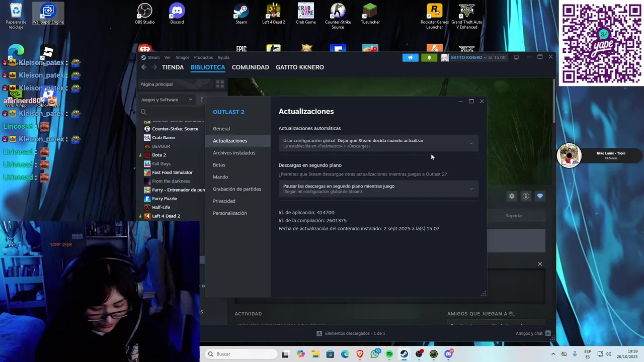
Task: Open the green notifications bell in Steam
Action: [x=429, y=57]
